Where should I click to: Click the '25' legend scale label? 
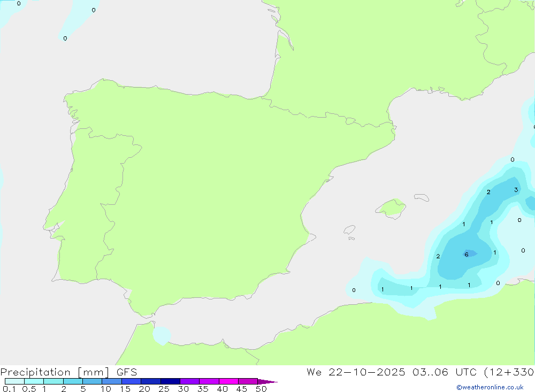point(164,389)
